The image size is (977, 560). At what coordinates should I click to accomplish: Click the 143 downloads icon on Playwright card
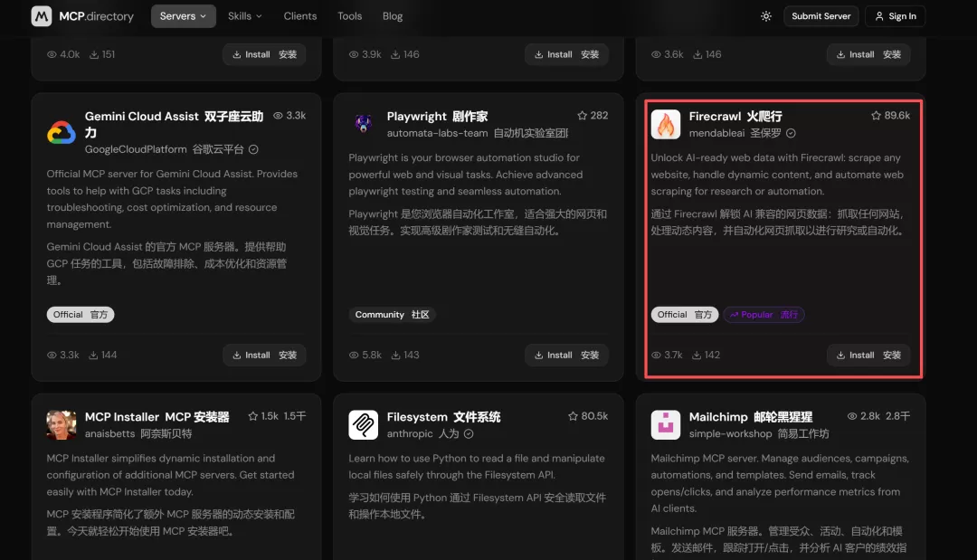[x=395, y=355]
